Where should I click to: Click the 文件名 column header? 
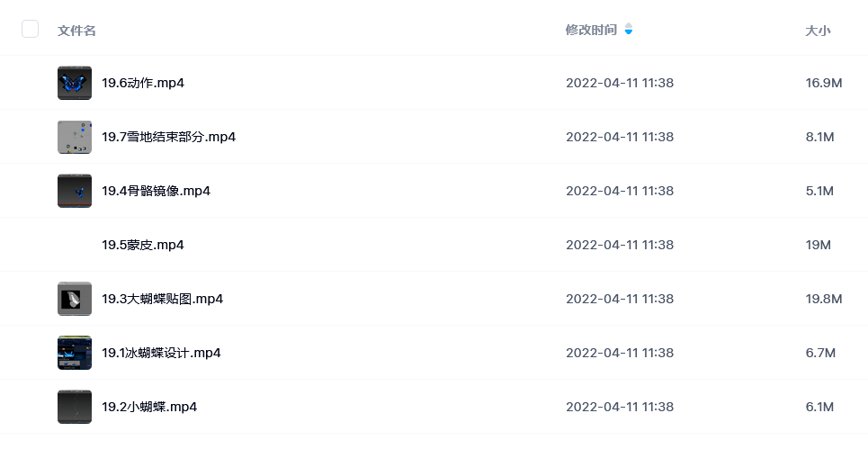click(x=76, y=31)
